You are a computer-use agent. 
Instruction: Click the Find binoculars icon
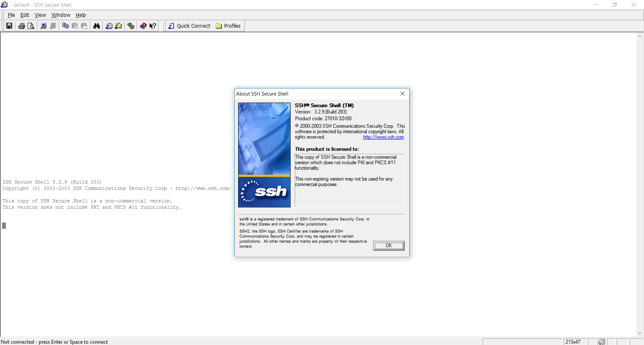click(97, 26)
